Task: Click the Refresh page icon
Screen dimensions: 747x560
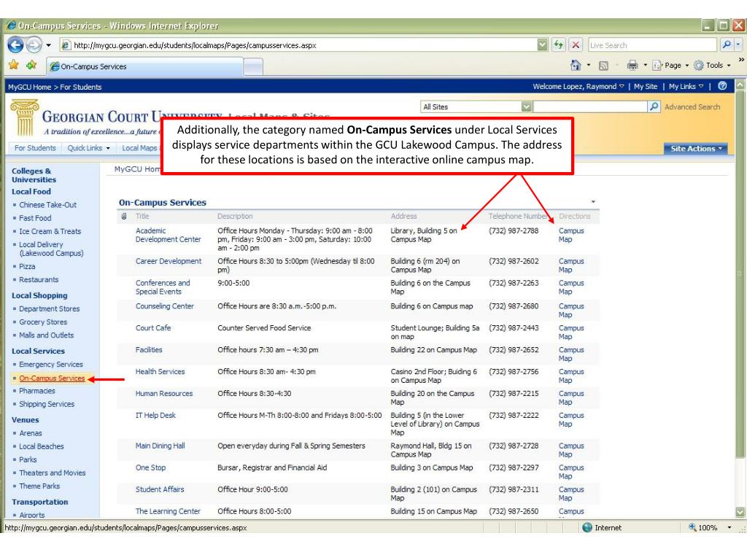Action: pos(558,45)
